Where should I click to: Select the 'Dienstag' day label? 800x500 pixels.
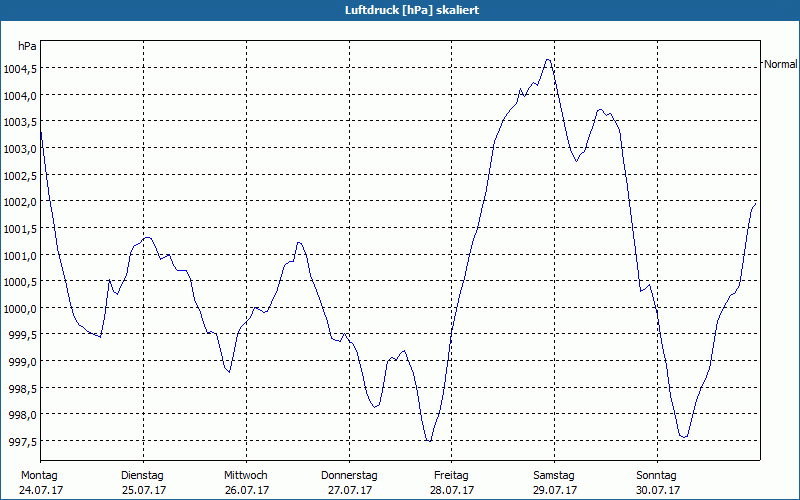coord(142,476)
